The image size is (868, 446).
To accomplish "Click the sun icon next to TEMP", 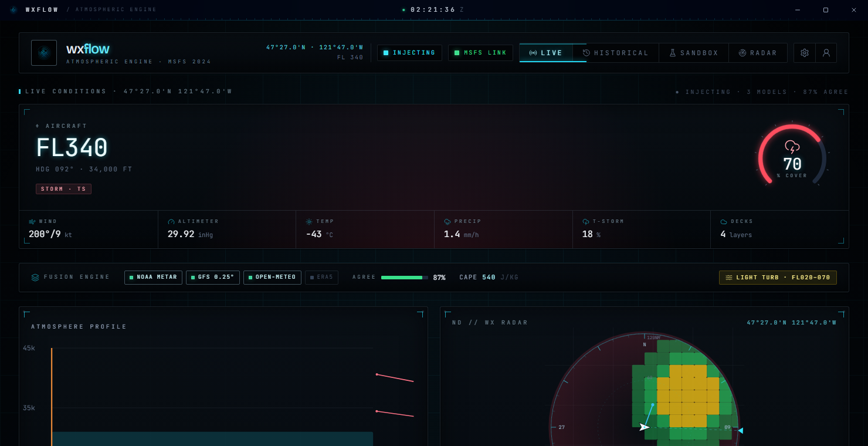I will (x=309, y=222).
